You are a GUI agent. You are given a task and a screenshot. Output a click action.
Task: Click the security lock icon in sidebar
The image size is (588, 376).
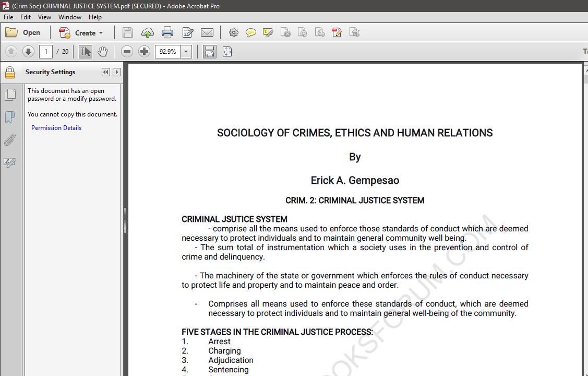(10, 72)
